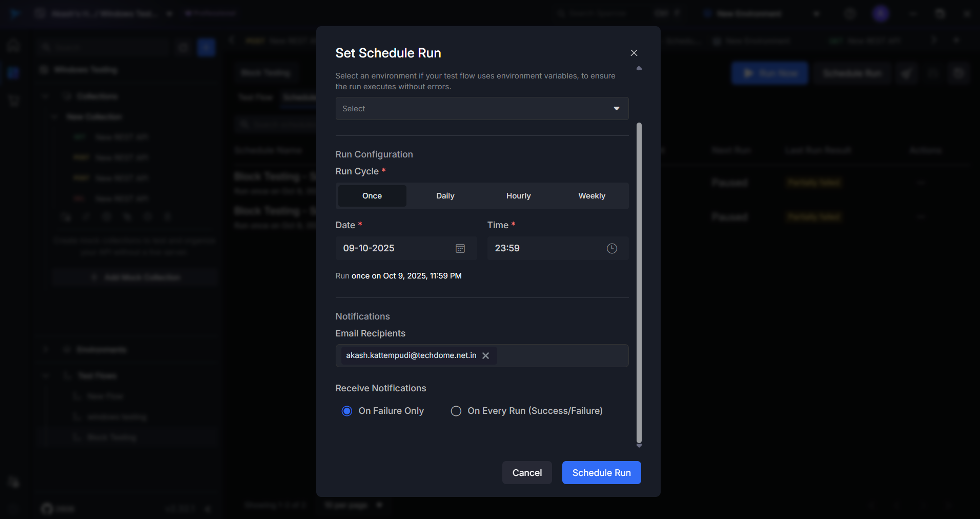The width and height of the screenshot is (980, 519).
Task: Switch run cycle to Hourly
Action: (x=518, y=196)
